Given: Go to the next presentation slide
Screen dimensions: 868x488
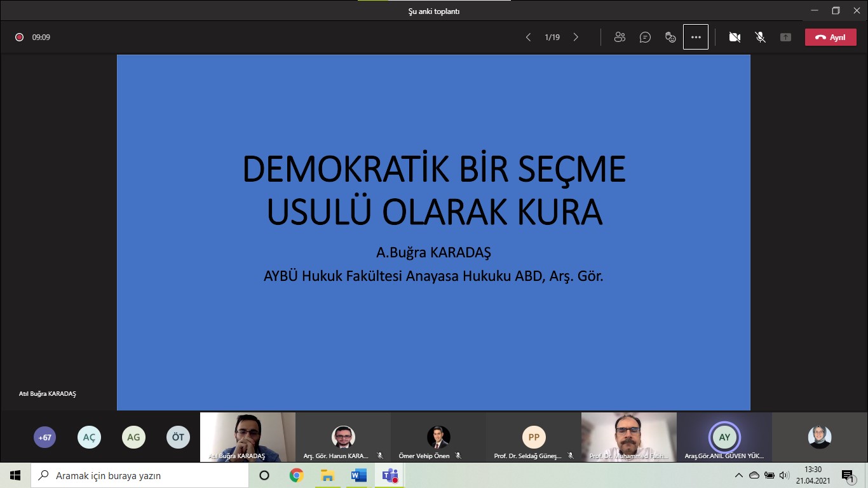Looking at the screenshot, I should (x=576, y=37).
